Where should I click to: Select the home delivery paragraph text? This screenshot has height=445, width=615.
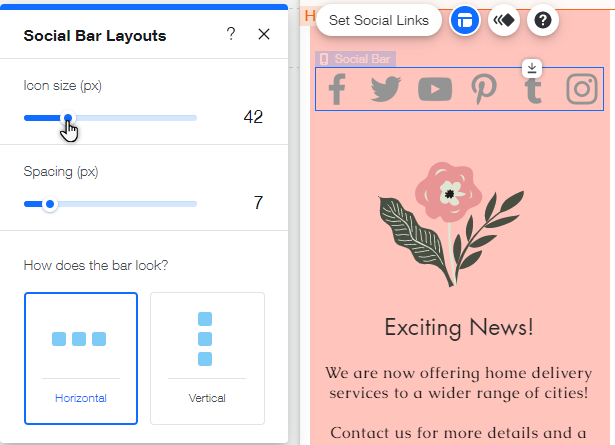(459, 383)
